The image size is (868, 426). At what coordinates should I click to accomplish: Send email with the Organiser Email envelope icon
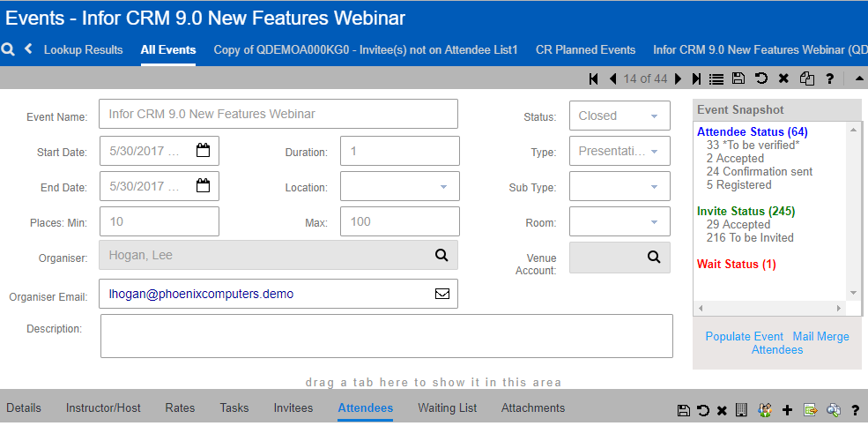pos(442,294)
